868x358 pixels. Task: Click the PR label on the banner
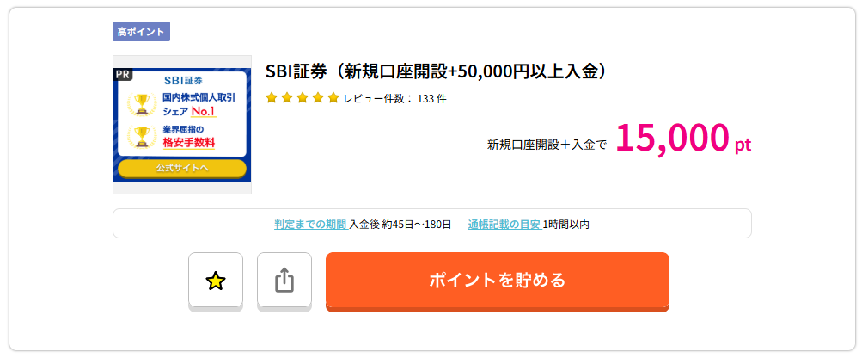click(x=123, y=74)
